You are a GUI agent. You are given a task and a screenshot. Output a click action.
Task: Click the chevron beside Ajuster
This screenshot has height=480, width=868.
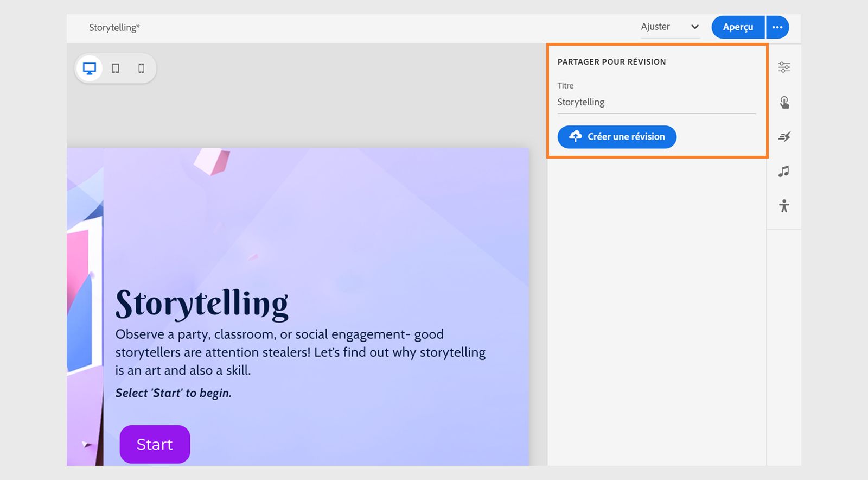click(694, 27)
